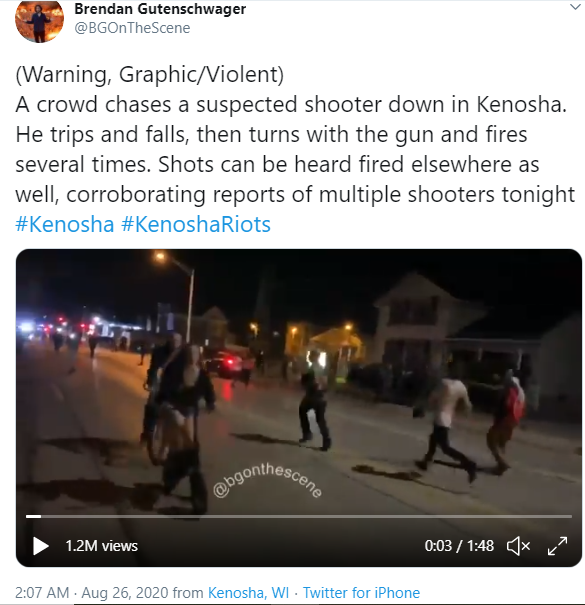Open the #Kenosha hashtag

[65, 224]
